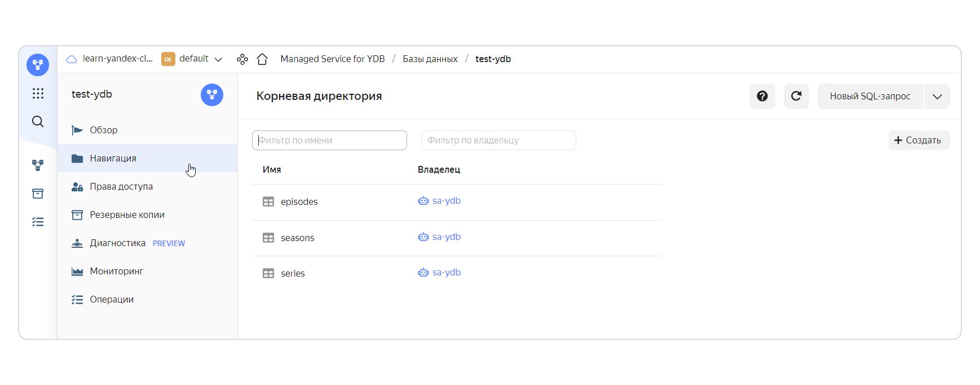Image resolution: width=980 pixels, height=385 pixels.
Task: Click the table icon beside series
Action: 268,273
